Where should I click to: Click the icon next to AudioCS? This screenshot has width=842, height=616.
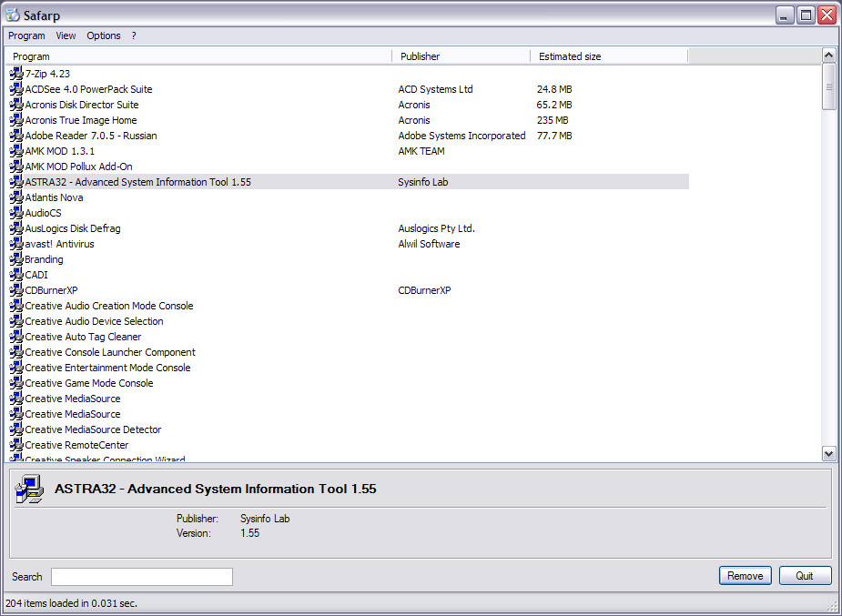(x=16, y=213)
